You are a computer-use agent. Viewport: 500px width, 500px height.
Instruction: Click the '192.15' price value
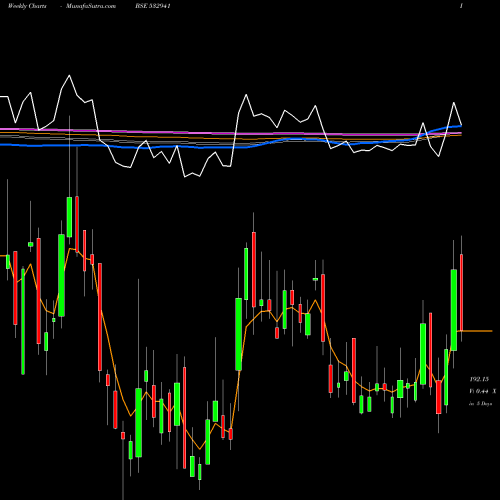[x=479, y=379]
